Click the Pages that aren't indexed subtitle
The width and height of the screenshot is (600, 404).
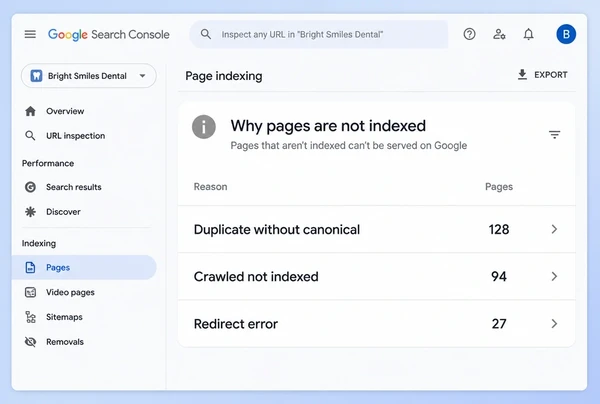click(349, 145)
